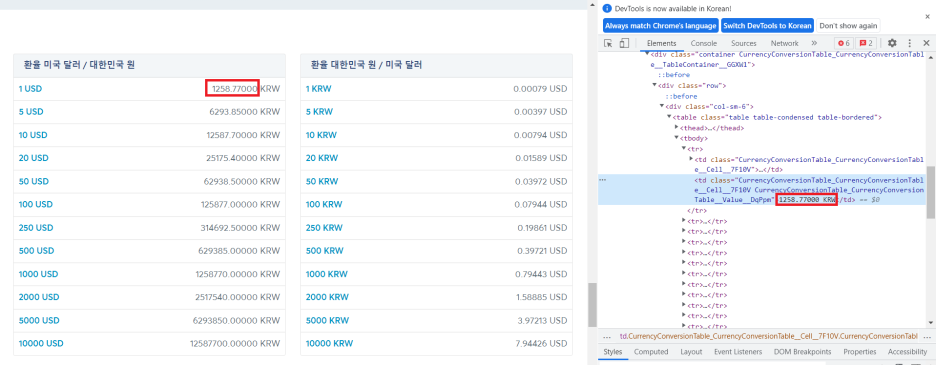Click the 6293.85000 KRW value

(245, 112)
